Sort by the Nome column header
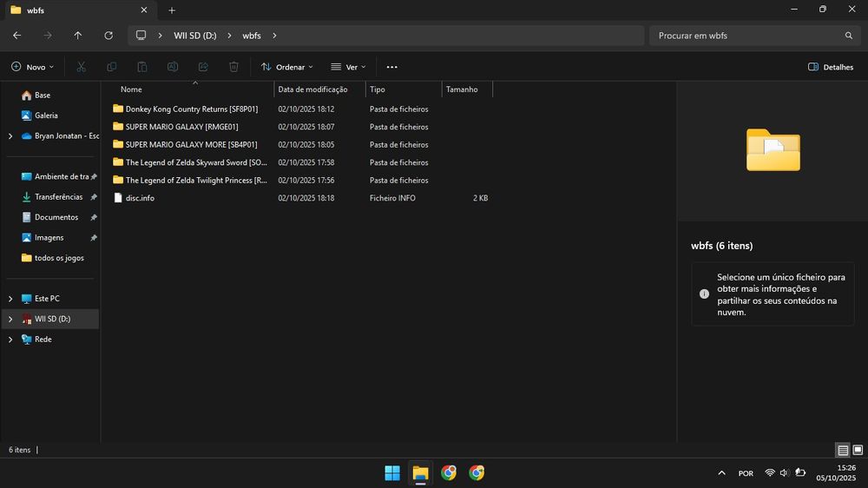Screen dimensions: 868x488 pos(131,89)
